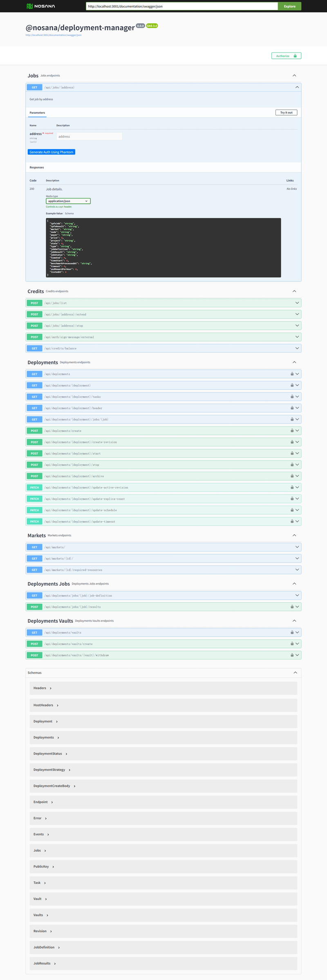Collapse the Deployments Vaults section
Screen dimensions: 327x980
294,621
